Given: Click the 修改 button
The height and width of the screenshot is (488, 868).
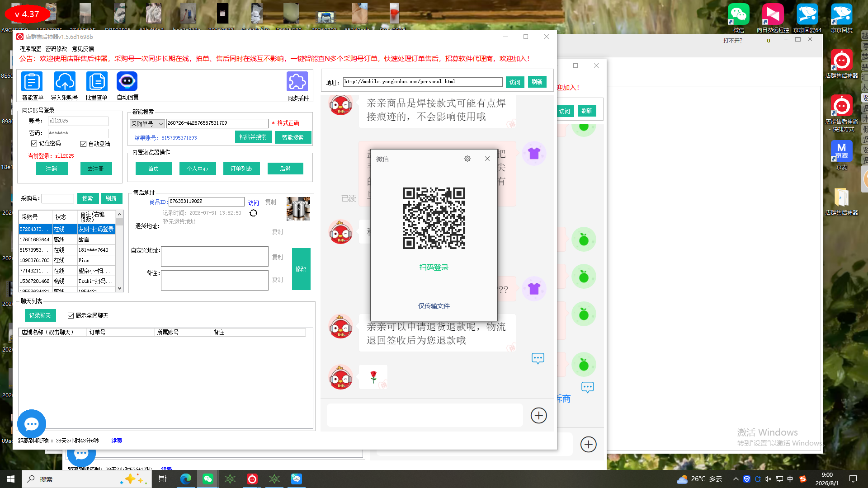Looking at the screenshot, I should point(301,269).
